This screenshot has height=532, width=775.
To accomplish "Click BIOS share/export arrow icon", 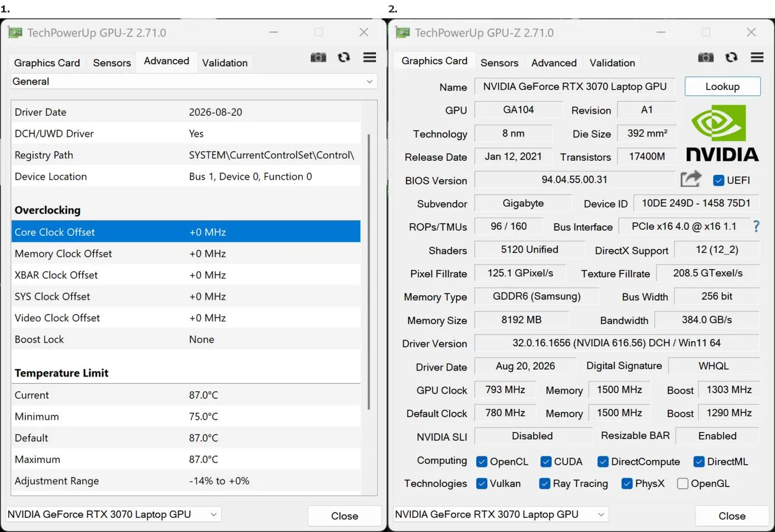I will click(x=690, y=179).
